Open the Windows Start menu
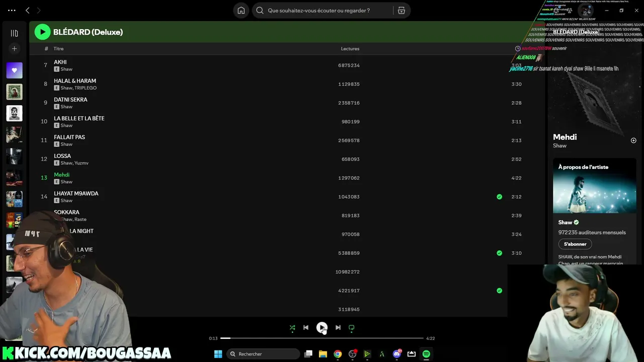 [218, 354]
